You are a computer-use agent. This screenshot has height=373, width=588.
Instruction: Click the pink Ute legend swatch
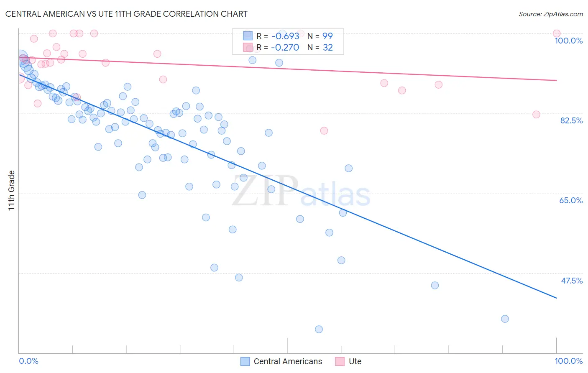pos(340,361)
